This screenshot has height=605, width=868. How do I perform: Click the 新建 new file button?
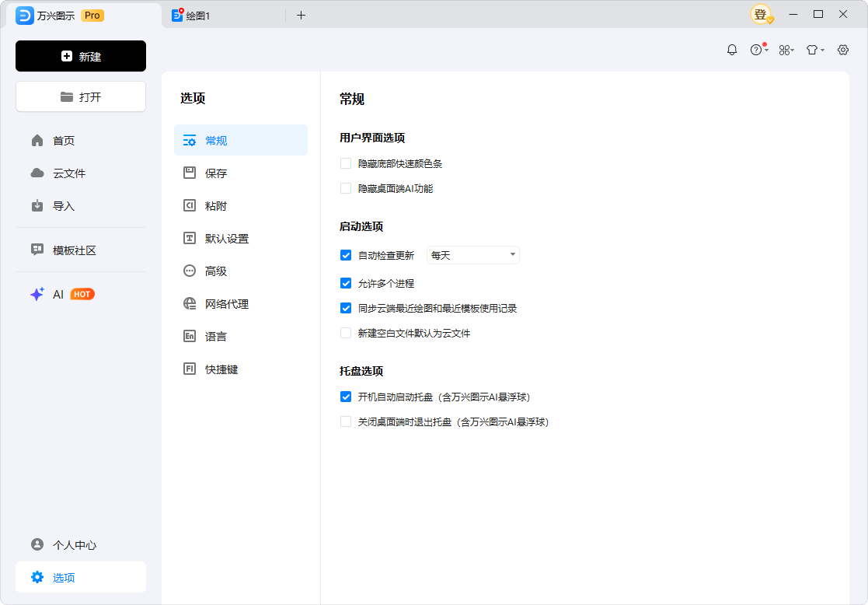point(80,56)
